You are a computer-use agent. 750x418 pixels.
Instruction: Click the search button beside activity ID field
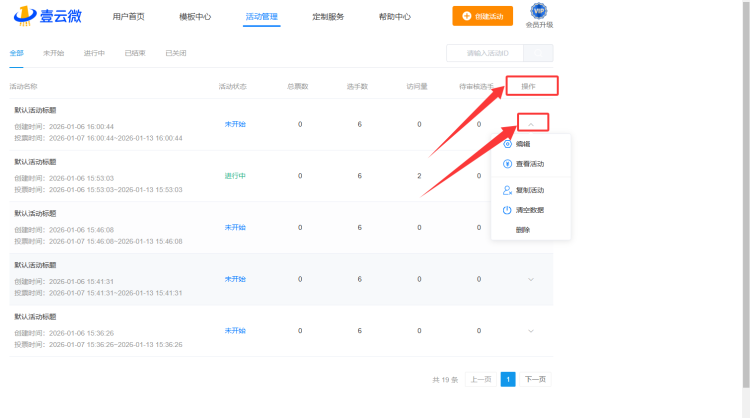coord(538,53)
